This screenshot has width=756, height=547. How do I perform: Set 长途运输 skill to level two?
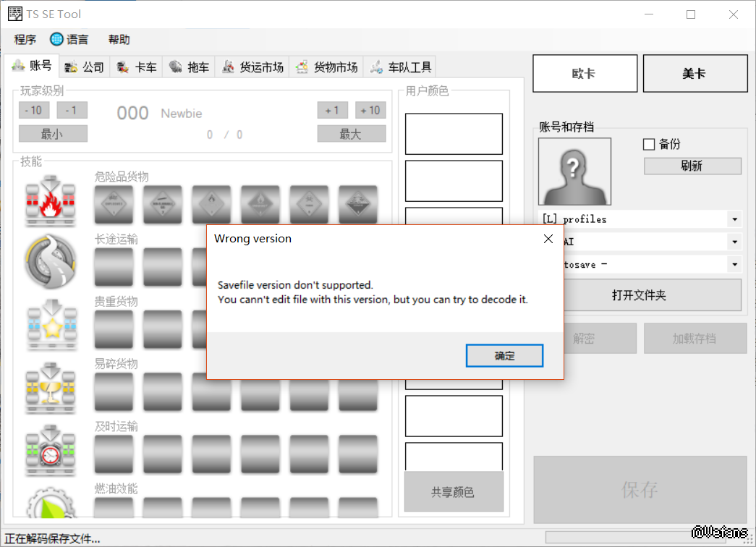[x=163, y=267]
